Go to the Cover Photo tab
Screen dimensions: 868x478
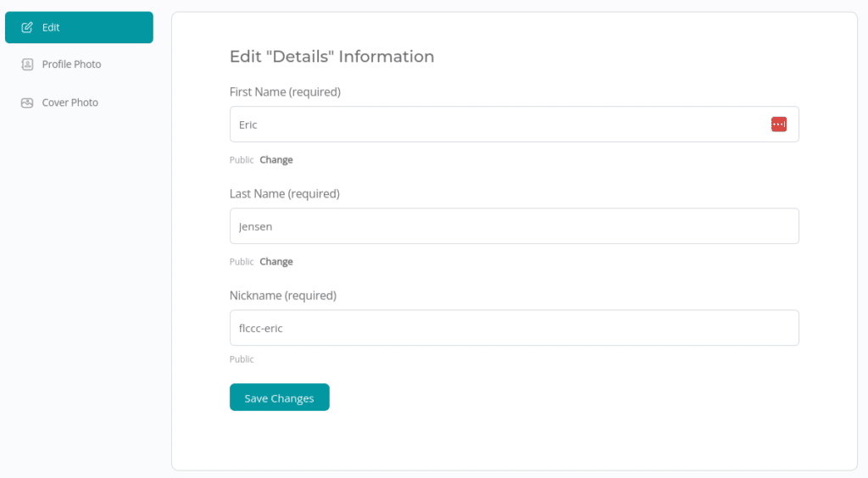pyautogui.click(x=70, y=103)
